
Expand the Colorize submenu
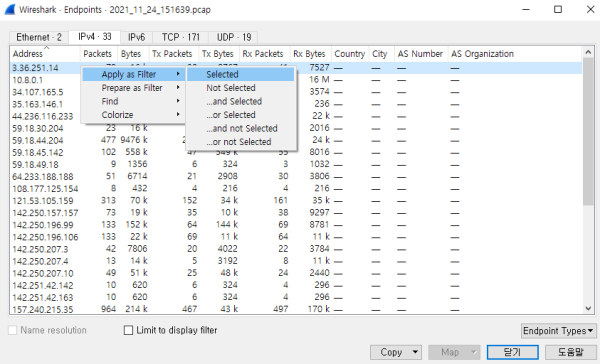click(x=133, y=114)
